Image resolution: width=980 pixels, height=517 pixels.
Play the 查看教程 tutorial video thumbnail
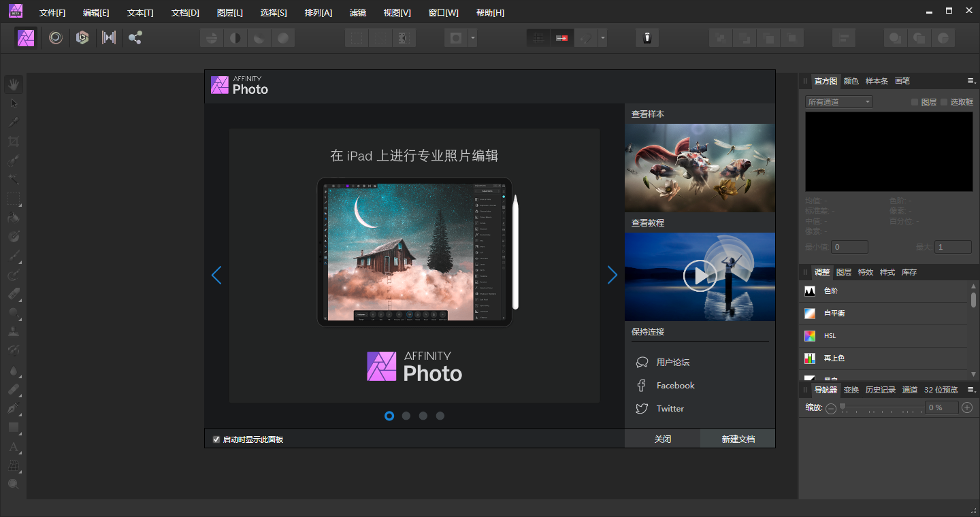point(700,276)
